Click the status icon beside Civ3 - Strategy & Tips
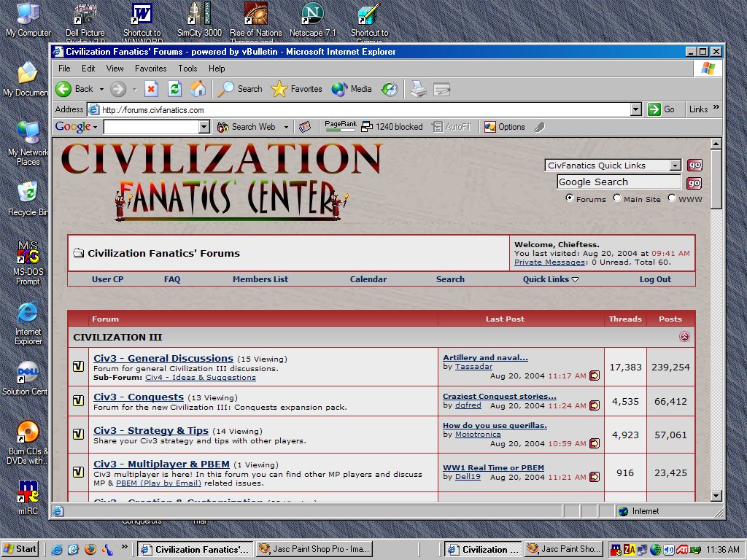This screenshot has height=560, width=747. pos(79,434)
